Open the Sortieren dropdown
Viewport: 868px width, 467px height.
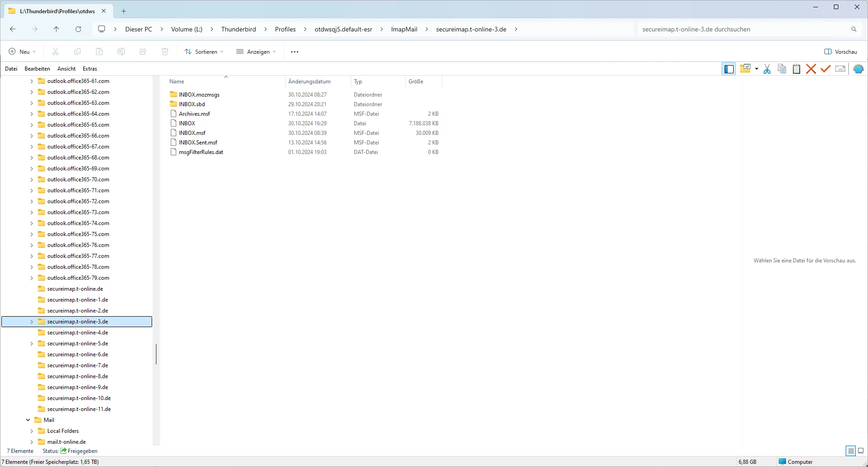pyautogui.click(x=204, y=51)
